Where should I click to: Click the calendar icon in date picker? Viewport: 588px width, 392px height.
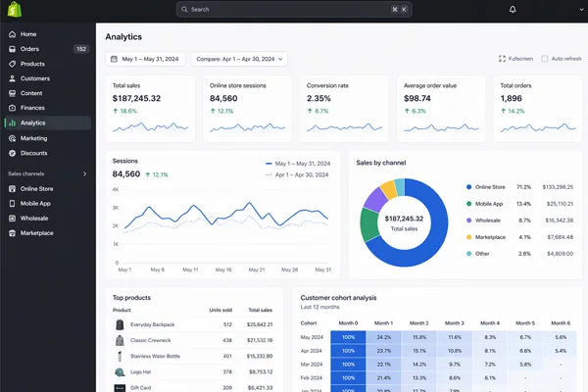[x=114, y=59]
